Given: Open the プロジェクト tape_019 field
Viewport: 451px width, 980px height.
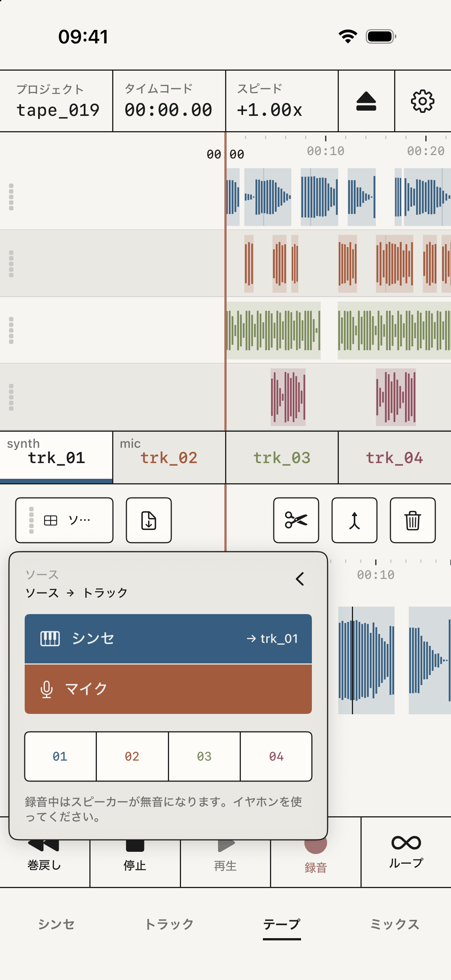Looking at the screenshot, I should pos(56,101).
